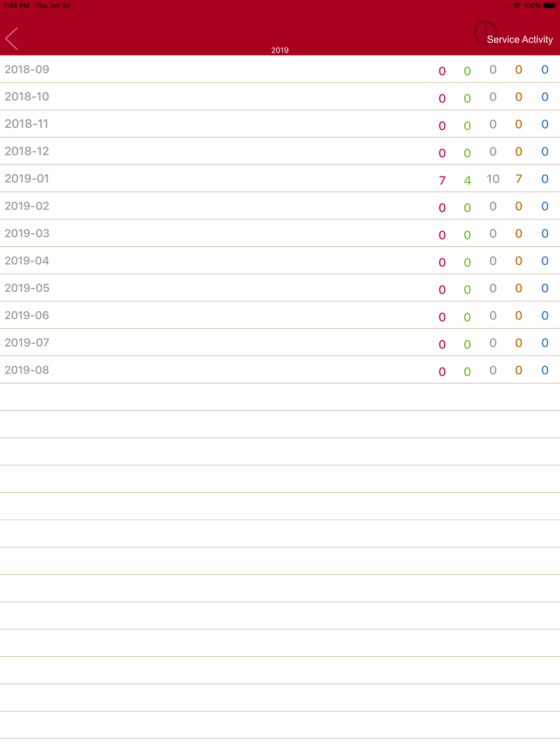Viewport: 560px width, 747px height.
Task: Tap the green 4 count in 2019-01
Action: pyautogui.click(x=468, y=180)
